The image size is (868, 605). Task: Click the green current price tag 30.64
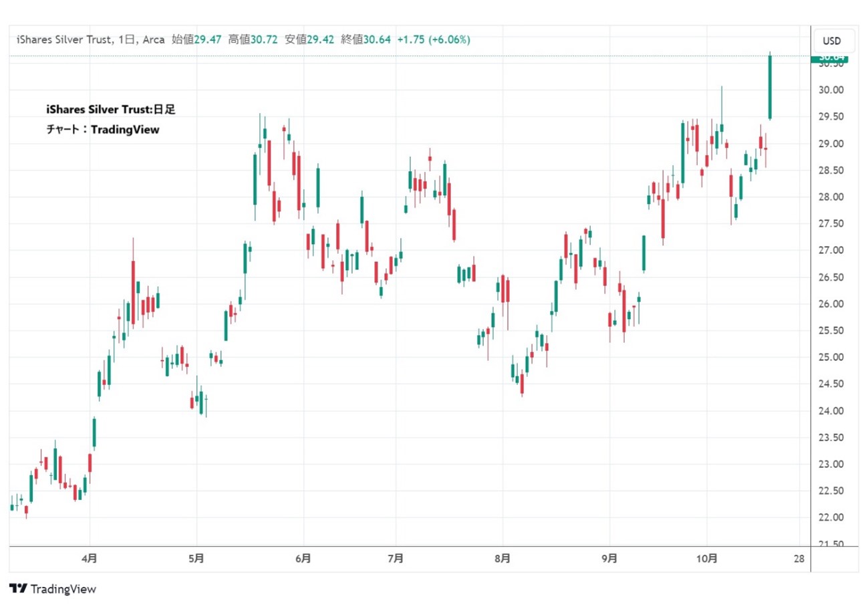[x=829, y=59]
